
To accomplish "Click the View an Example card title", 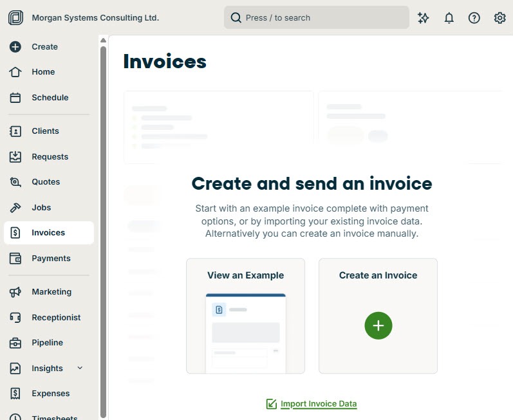I will click(x=246, y=275).
